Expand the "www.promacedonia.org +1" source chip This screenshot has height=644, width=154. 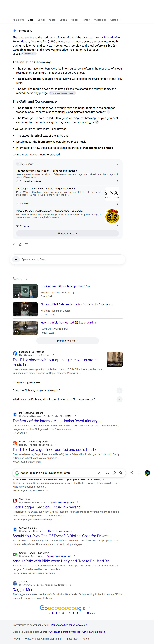pos(63,93)
